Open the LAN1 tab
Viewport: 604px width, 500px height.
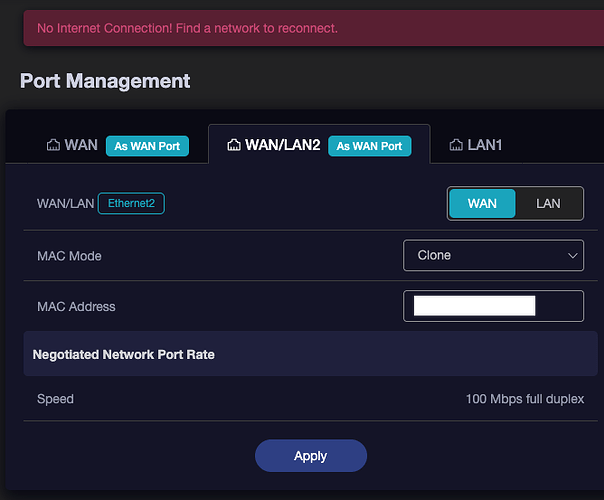pos(484,146)
